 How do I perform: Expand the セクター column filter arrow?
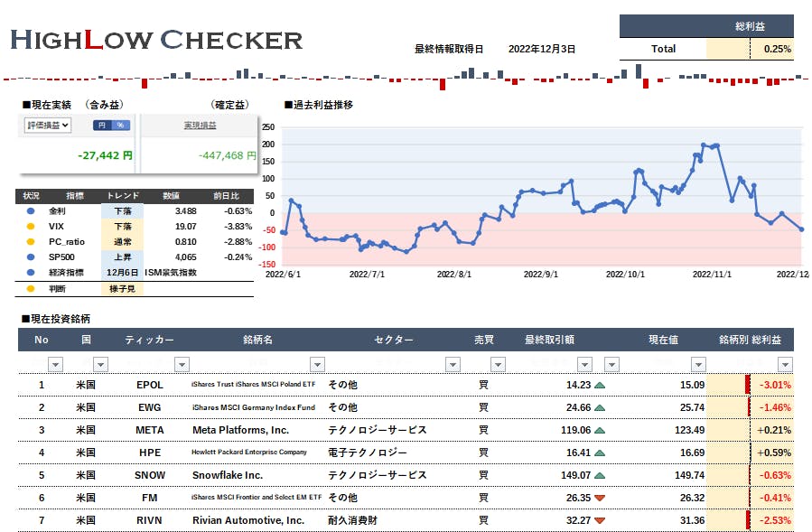[452, 364]
